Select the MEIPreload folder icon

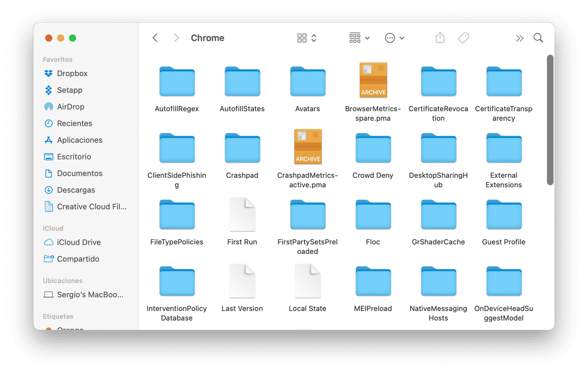[373, 281]
